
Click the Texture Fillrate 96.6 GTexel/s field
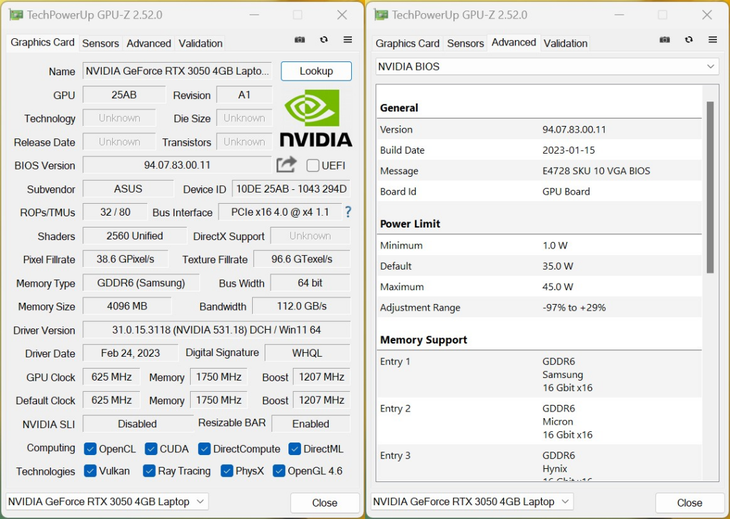pos(302,259)
